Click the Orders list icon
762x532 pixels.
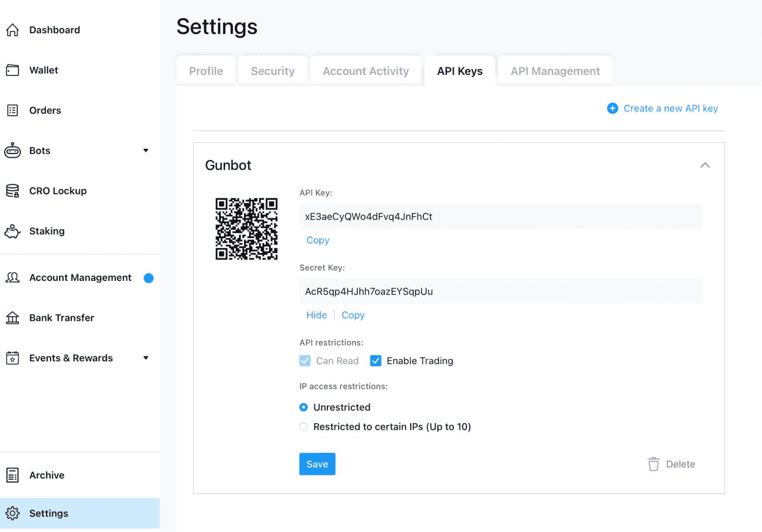tap(13, 110)
